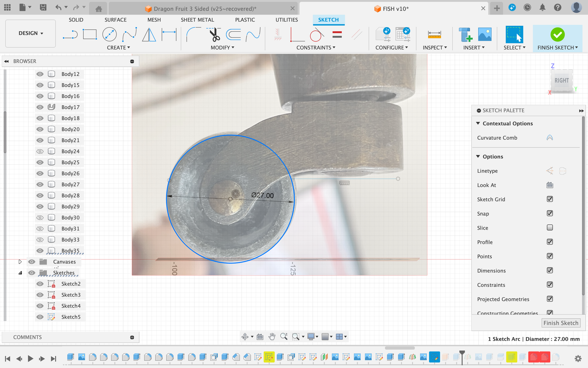The image size is (588, 368).
Task: Hide Body20 using its eye icon
Action: tap(40, 129)
